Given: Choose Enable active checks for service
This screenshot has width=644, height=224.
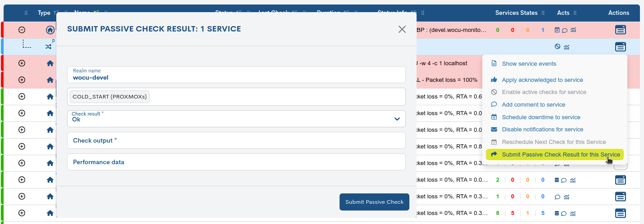Looking at the screenshot, I should [544, 92].
